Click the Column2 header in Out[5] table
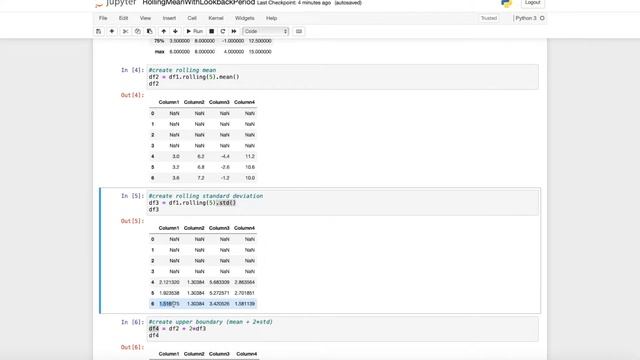 194,228
